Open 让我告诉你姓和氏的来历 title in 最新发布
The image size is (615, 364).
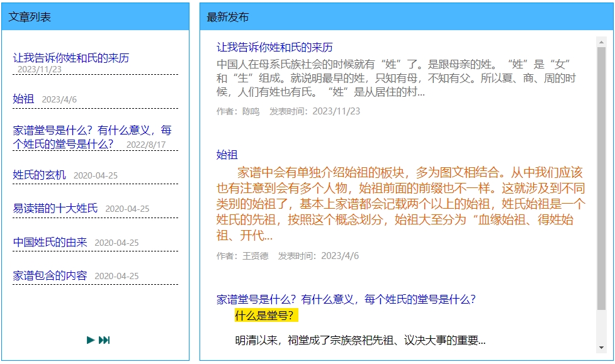274,47
